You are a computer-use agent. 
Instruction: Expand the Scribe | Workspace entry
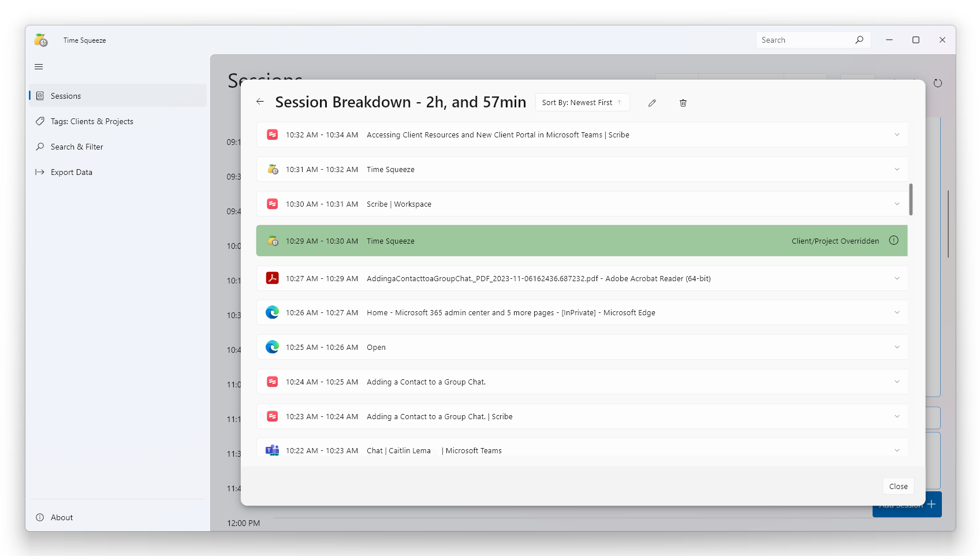pos(897,204)
